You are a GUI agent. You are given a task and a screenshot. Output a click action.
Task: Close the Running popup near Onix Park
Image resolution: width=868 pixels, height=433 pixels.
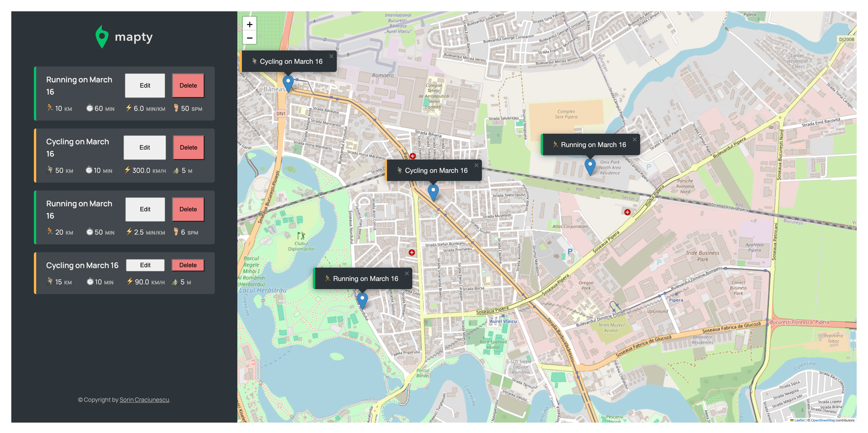634,140
